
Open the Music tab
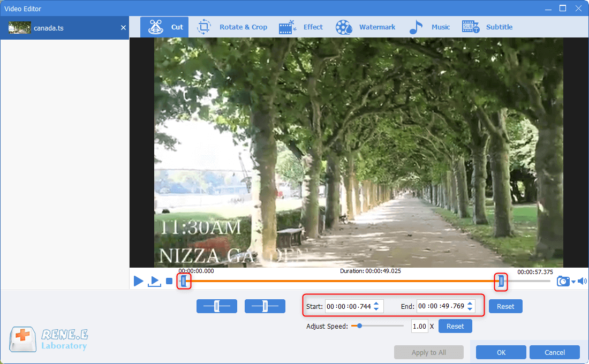(429, 27)
